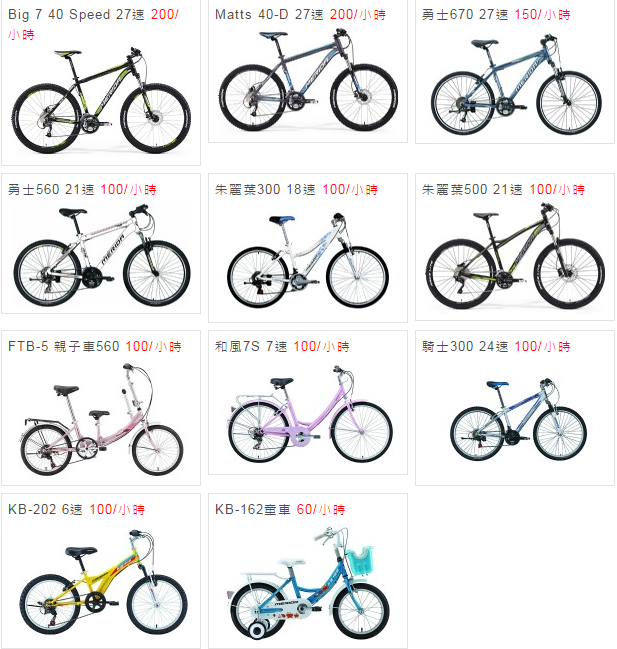Select the Matts 40-D bike photo
The image size is (617, 649).
click(308, 80)
